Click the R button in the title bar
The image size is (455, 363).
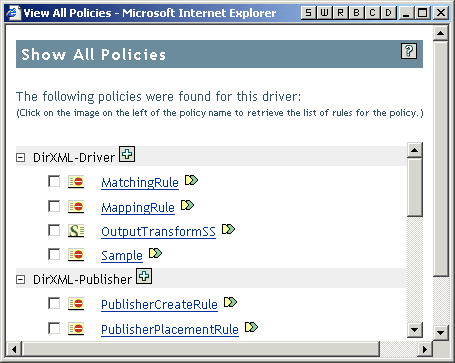(340, 13)
